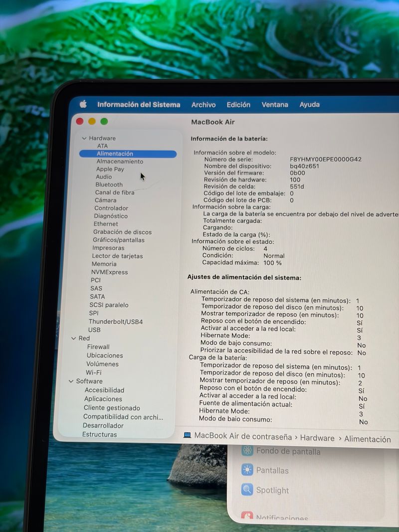This screenshot has width=399, height=532.
Task: Select Canal de fibra in the sidebar
Action: [115, 192]
